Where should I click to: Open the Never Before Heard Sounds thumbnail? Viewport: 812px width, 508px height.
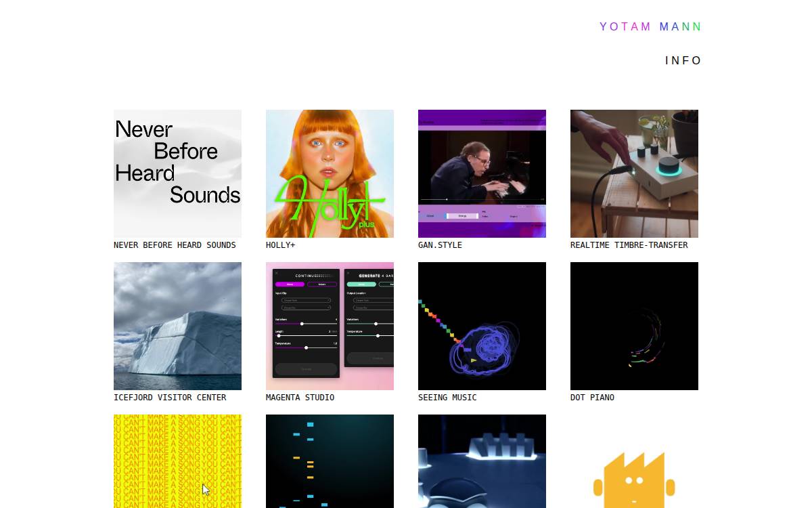pos(177,173)
